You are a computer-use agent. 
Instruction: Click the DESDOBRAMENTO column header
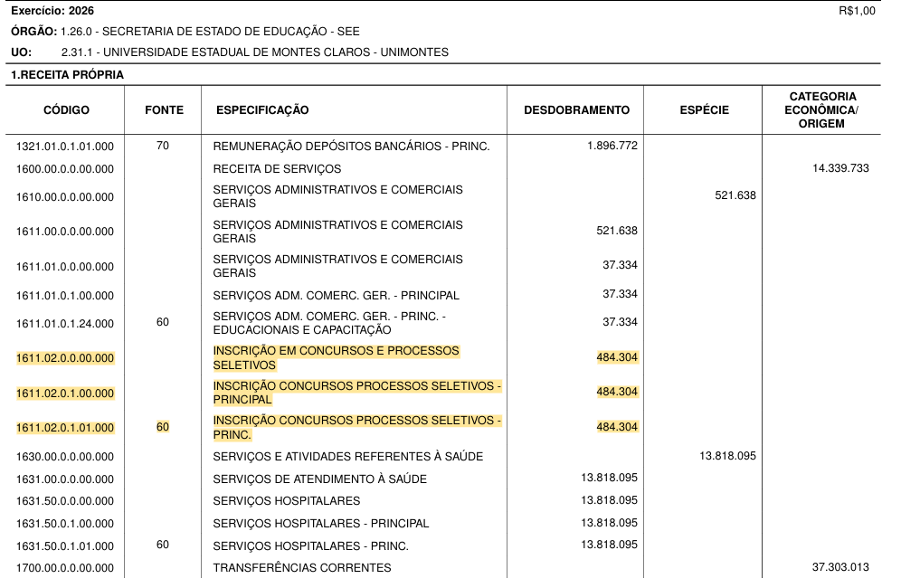(x=576, y=110)
